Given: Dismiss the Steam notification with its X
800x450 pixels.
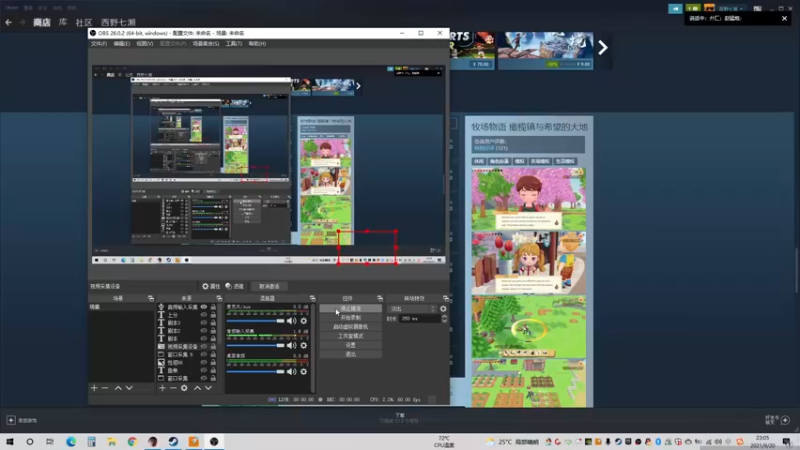Looking at the screenshot, I should pos(784,18).
